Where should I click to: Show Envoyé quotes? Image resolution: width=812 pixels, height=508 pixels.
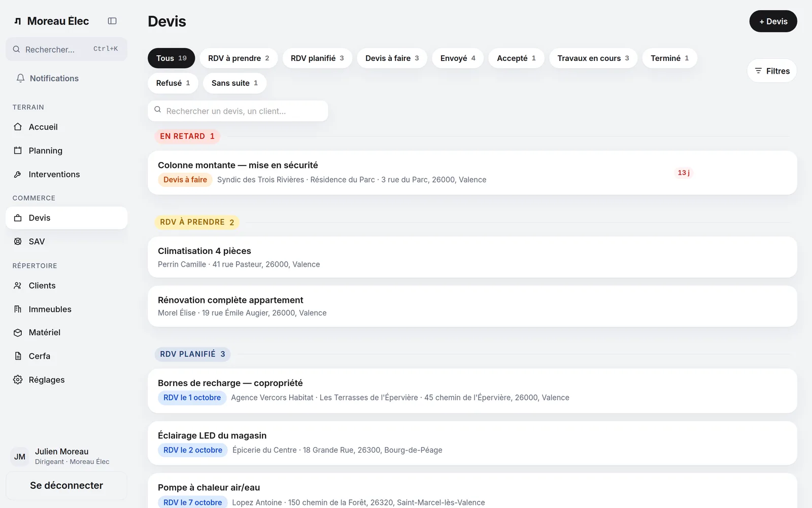click(x=458, y=58)
